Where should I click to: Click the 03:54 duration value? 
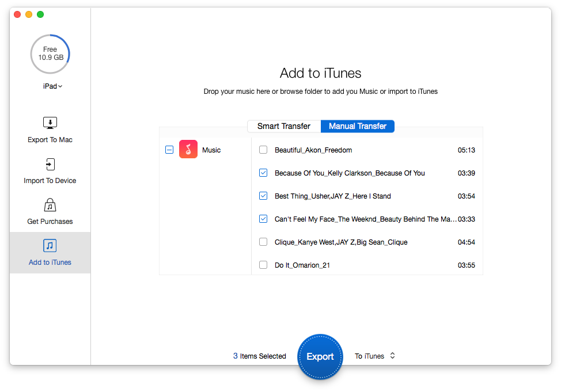pos(467,196)
